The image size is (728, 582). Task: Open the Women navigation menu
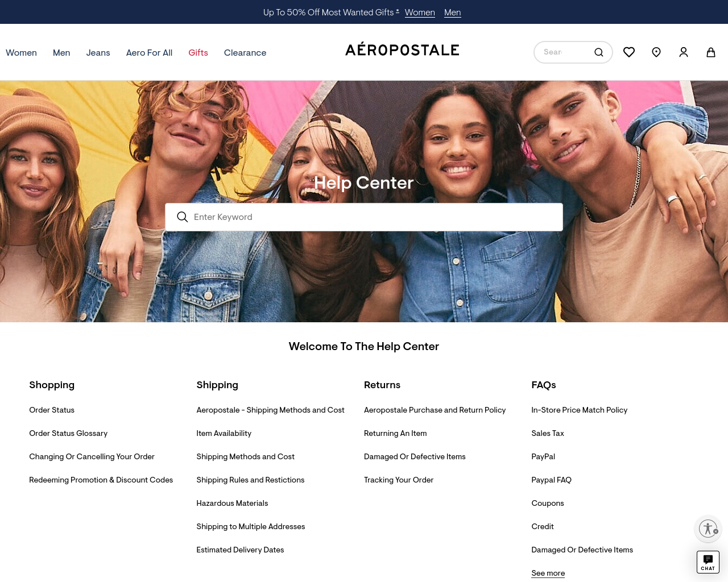tap(21, 52)
